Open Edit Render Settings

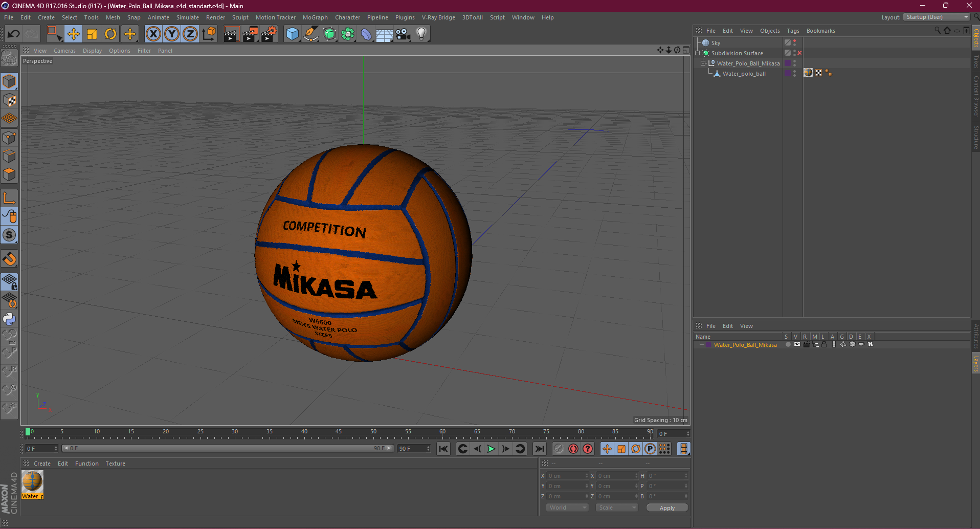[269, 34]
